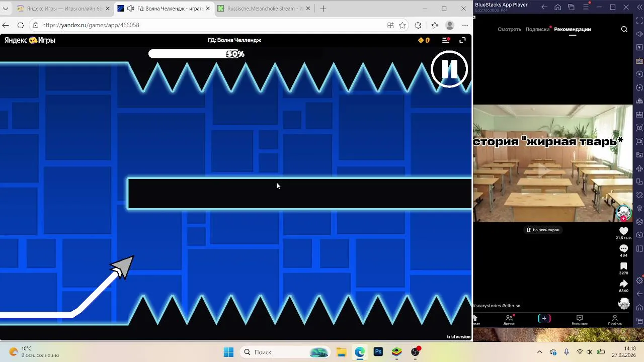Open the taskbar weather widget showing 10°C
This screenshot has height=362, width=644.
[x=34, y=352]
